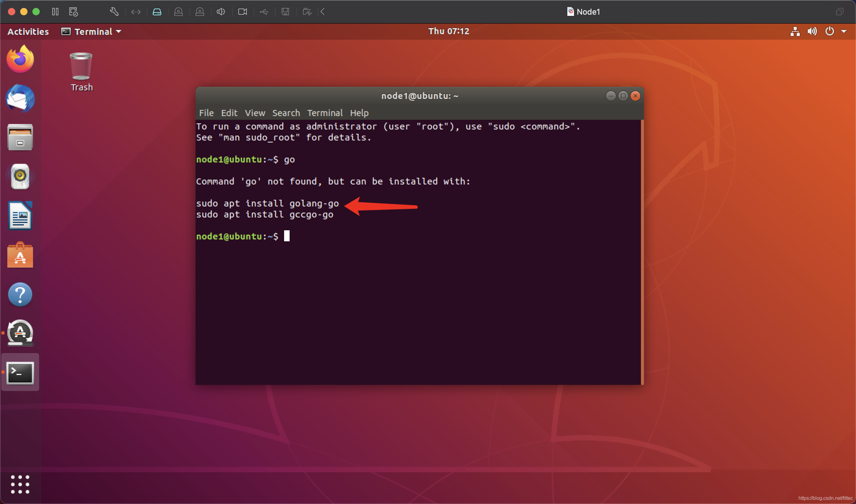Open LibreOffice Writer from the dock
Image resolution: width=856 pixels, height=504 pixels.
click(x=20, y=215)
